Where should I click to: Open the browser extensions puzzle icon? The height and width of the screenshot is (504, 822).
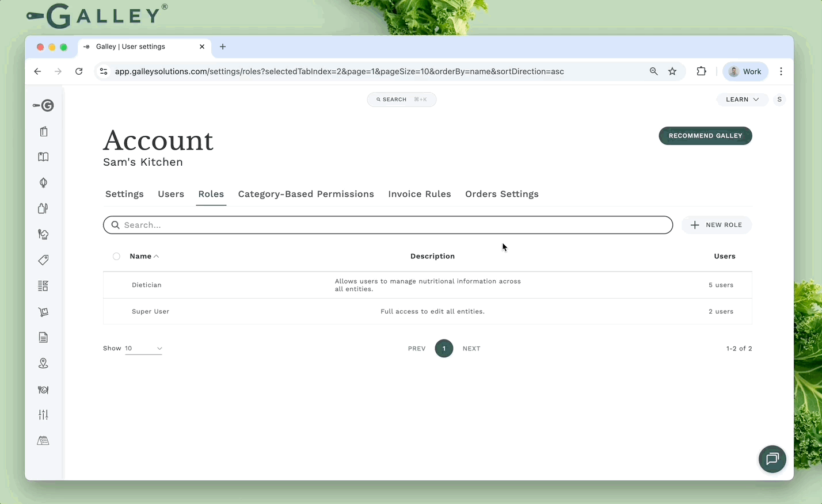[x=701, y=71]
